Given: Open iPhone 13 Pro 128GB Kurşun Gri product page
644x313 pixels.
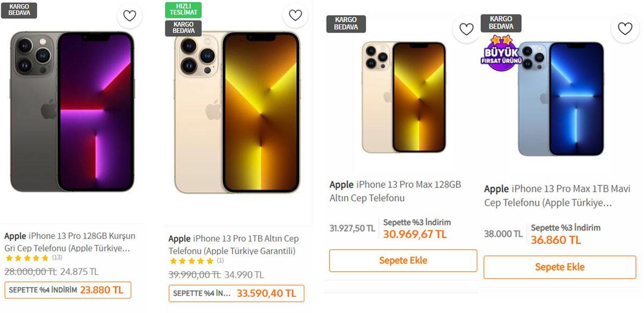Looking at the screenshot, I should point(70,242).
